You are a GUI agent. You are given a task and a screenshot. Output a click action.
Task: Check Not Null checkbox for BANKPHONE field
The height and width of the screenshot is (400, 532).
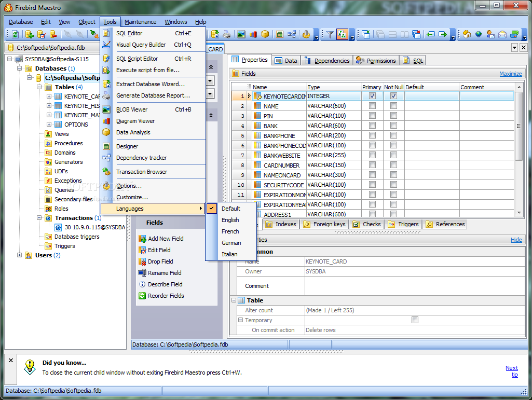tap(393, 135)
